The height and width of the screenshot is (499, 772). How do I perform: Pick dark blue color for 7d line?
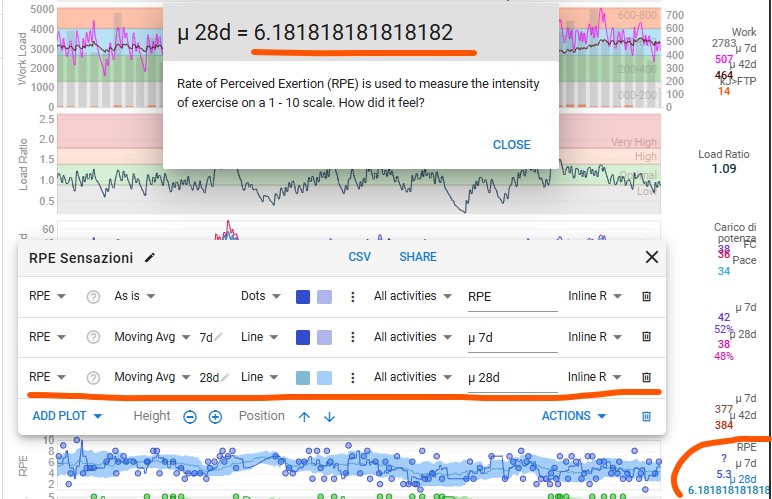(x=303, y=337)
